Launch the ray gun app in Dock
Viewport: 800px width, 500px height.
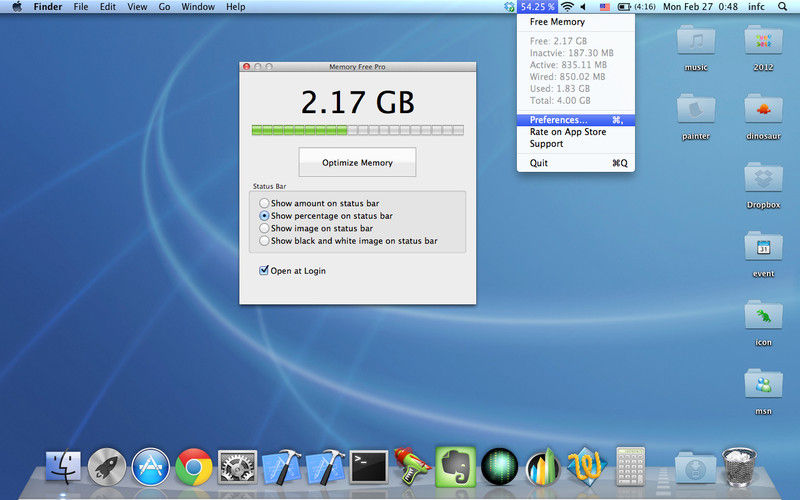click(412, 466)
